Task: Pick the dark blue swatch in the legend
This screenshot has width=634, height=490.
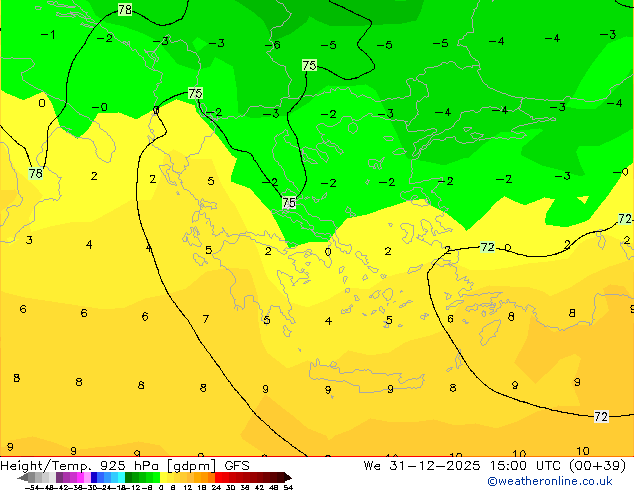Action: (x=94, y=477)
